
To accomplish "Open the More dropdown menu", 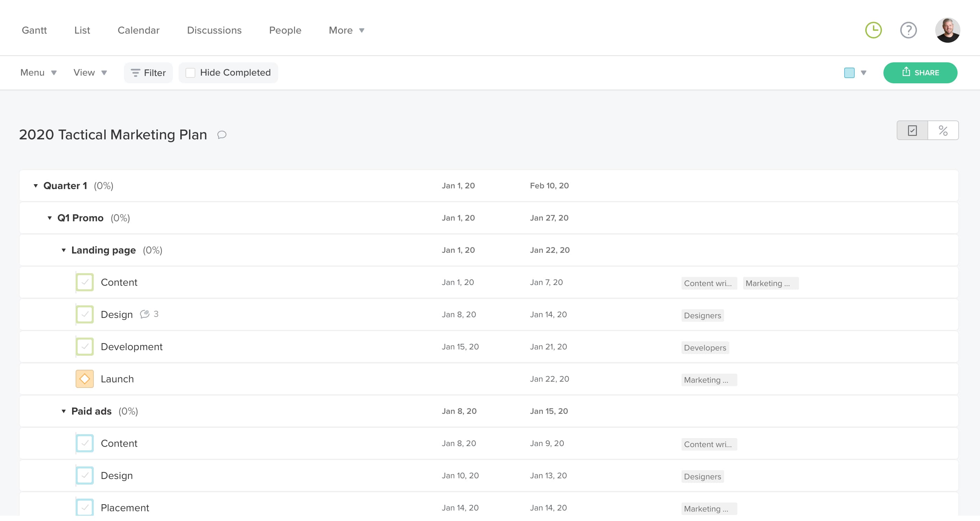I will coord(346,30).
